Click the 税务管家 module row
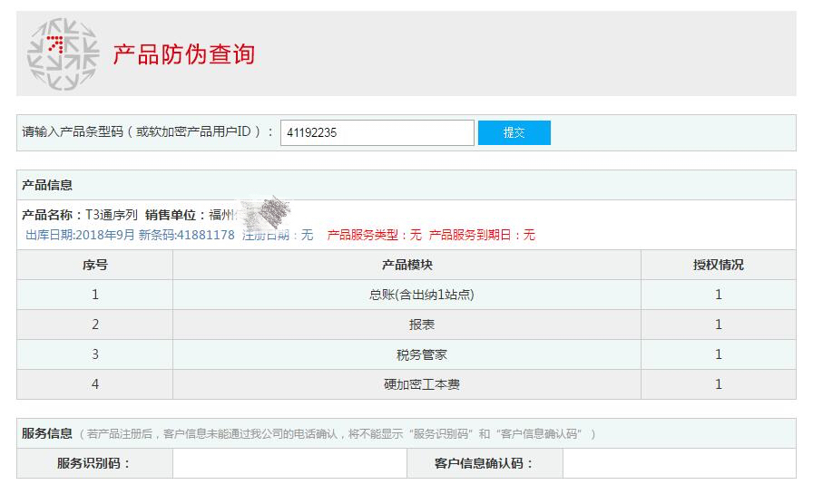813x504 pixels. coord(406,354)
